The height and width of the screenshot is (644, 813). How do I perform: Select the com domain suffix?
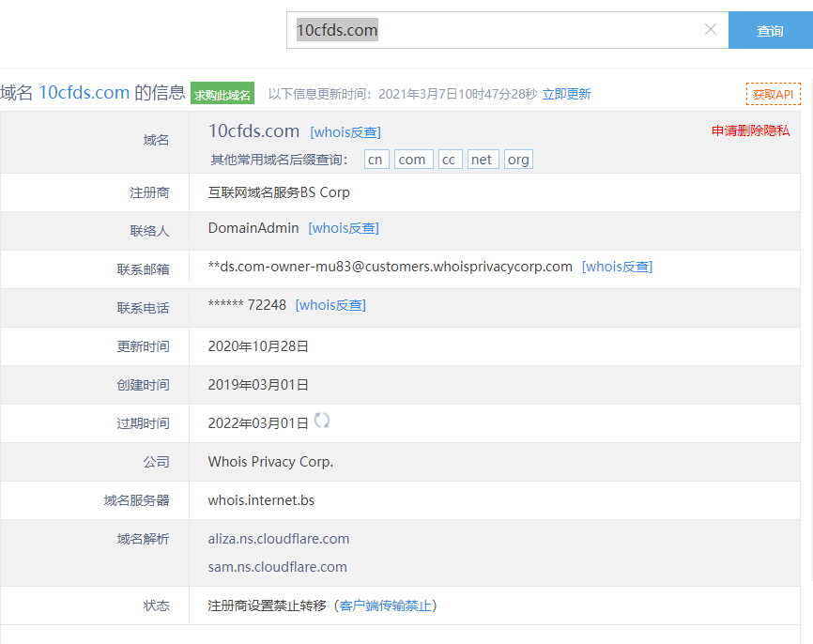[412, 160]
